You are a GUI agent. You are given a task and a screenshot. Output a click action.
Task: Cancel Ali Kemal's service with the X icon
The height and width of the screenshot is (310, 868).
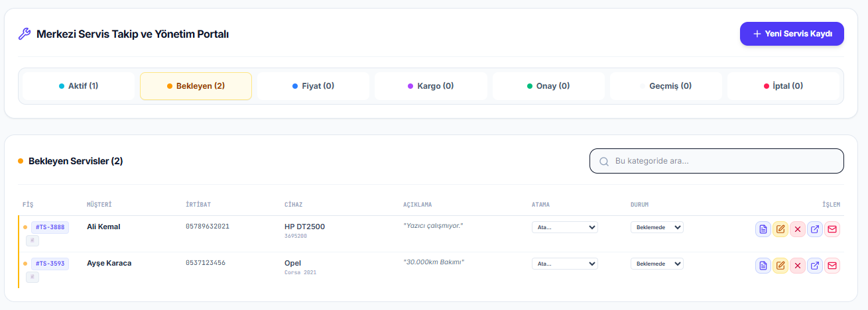coord(798,229)
